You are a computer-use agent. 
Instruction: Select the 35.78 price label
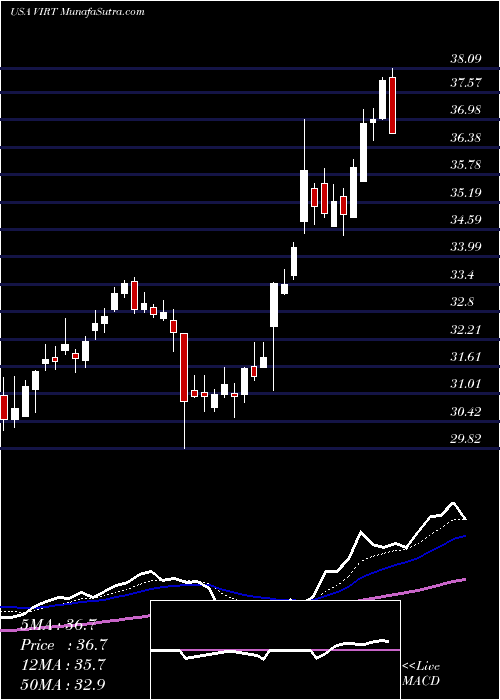[x=465, y=165]
